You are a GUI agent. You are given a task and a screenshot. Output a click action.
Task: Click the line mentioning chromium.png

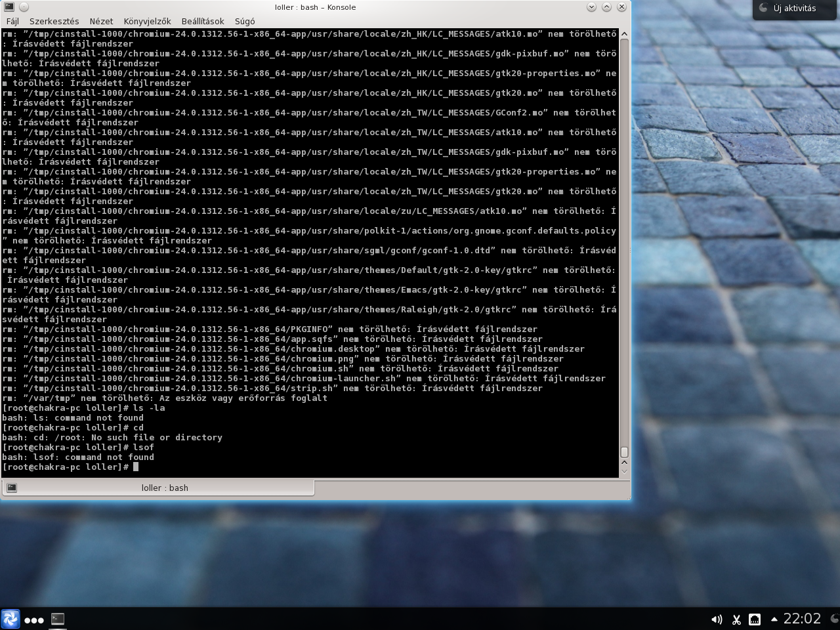click(x=283, y=359)
